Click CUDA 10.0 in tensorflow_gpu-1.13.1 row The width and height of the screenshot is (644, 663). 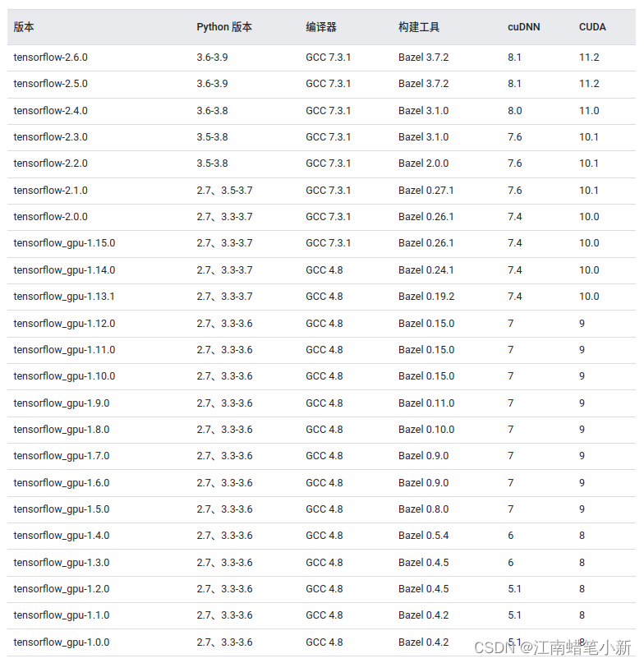589,297
